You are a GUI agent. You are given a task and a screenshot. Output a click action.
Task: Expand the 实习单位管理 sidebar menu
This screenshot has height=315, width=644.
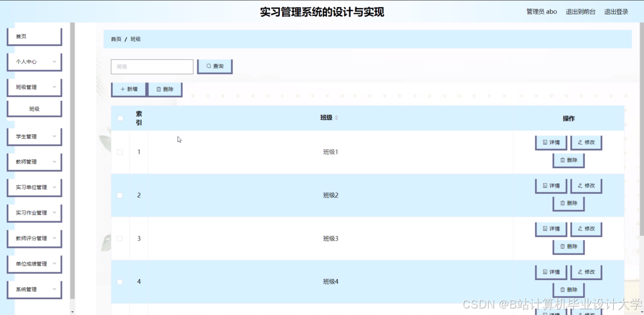click(x=34, y=187)
